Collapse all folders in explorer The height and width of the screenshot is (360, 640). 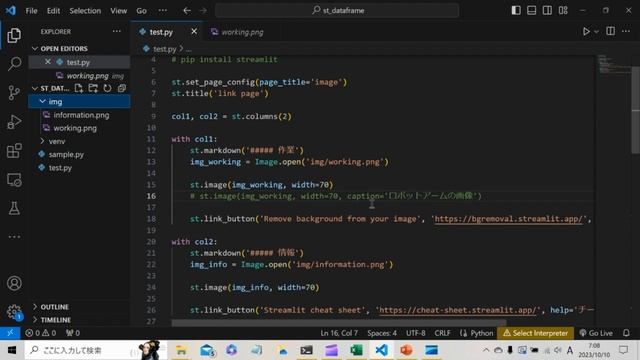point(122,88)
